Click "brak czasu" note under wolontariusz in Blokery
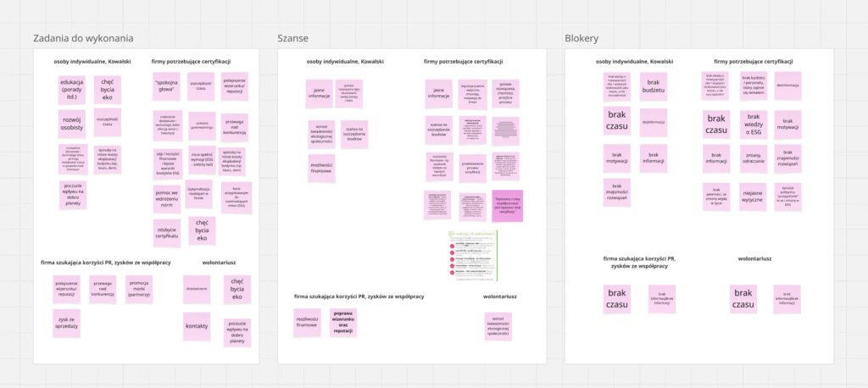 tap(743, 299)
